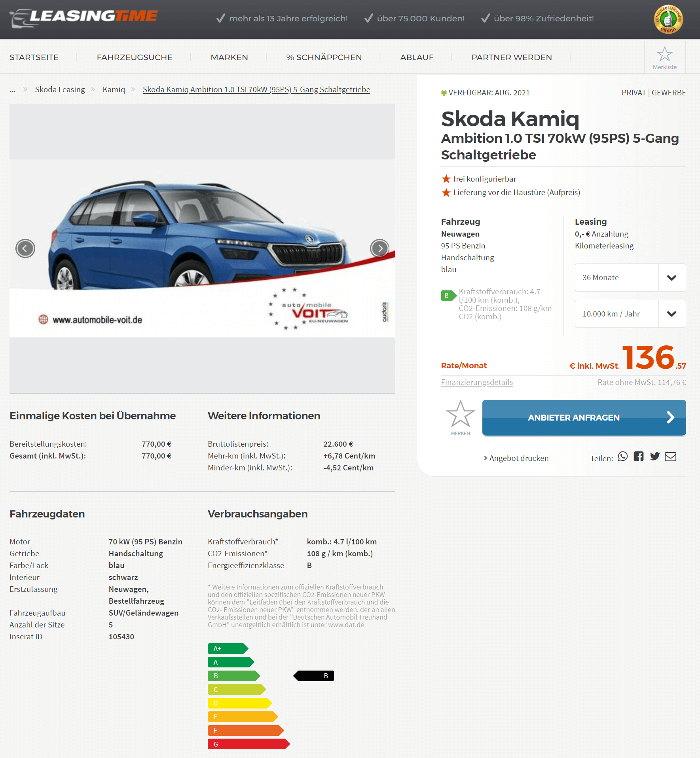Screen dimensions: 700x758
Task: Click the yellow D efficiency bar
Action: pyautogui.click(x=240, y=703)
